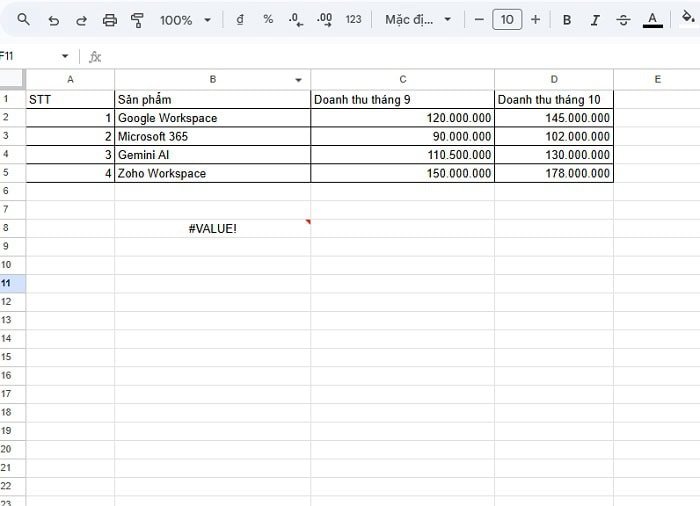700x506 pixels.
Task: Select all cells with corner button
Action: click(12, 79)
